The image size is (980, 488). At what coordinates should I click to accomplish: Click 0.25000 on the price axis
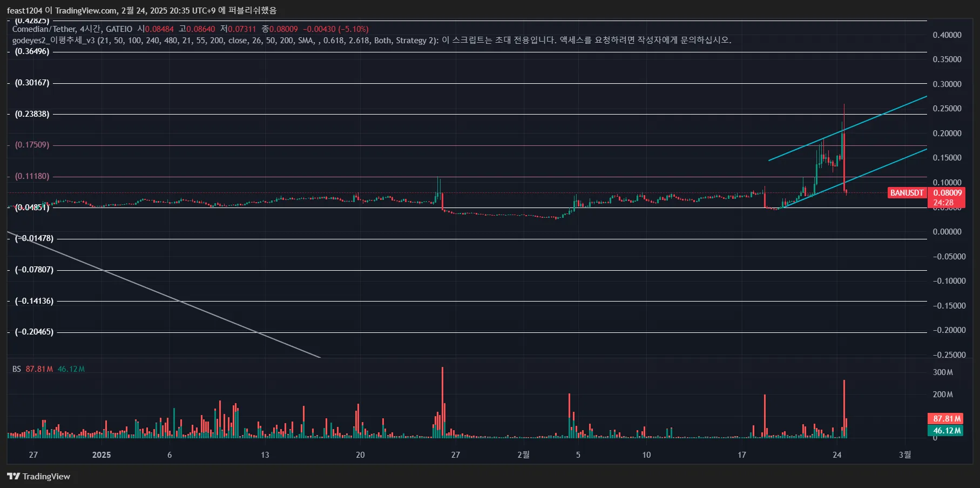[x=947, y=109]
